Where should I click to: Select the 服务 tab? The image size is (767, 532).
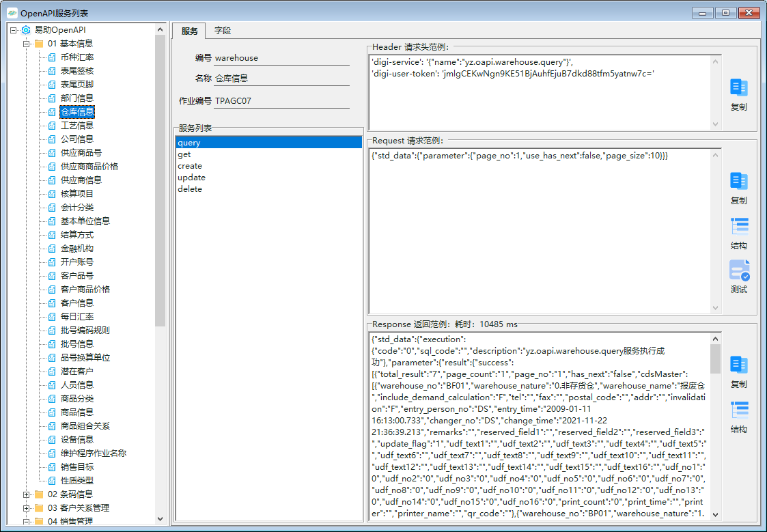coord(189,31)
